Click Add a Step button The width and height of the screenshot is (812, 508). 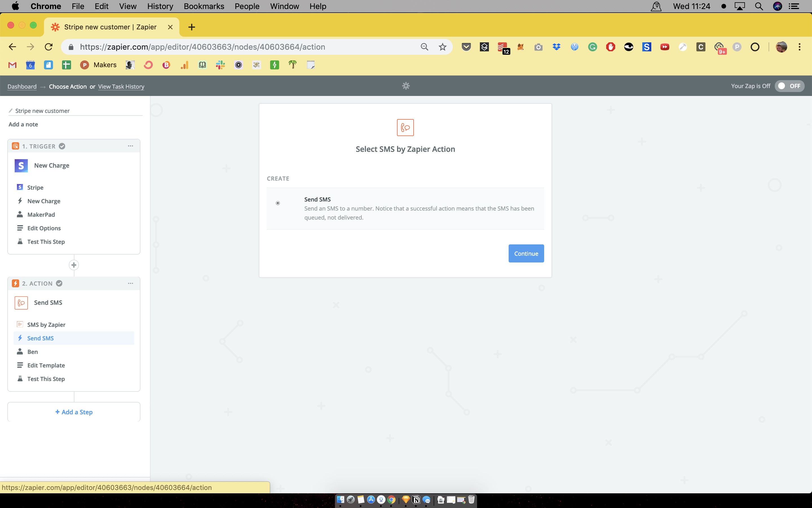point(74,412)
